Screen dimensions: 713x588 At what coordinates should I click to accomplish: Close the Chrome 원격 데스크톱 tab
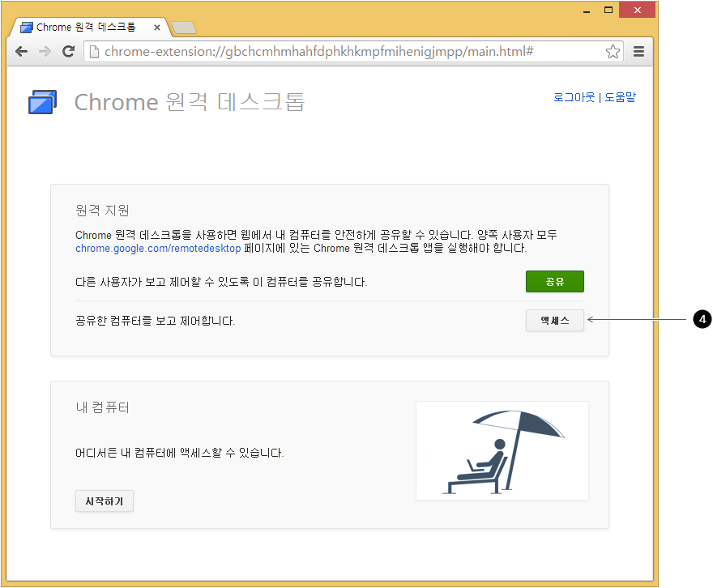tap(157, 28)
